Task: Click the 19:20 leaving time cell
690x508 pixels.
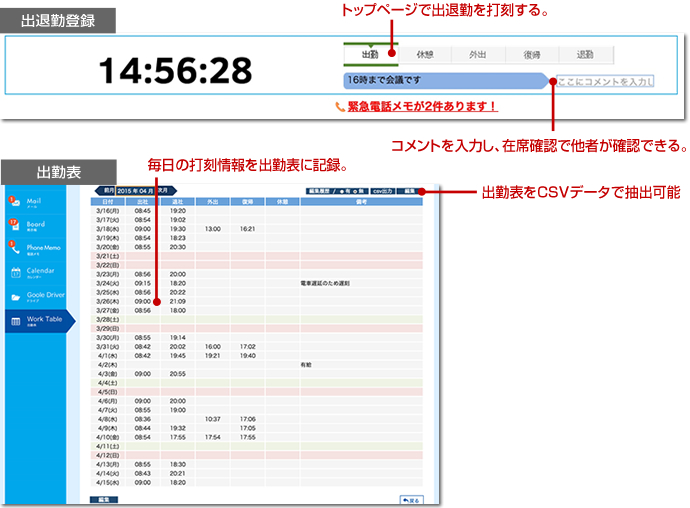Action: coord(178,211)
